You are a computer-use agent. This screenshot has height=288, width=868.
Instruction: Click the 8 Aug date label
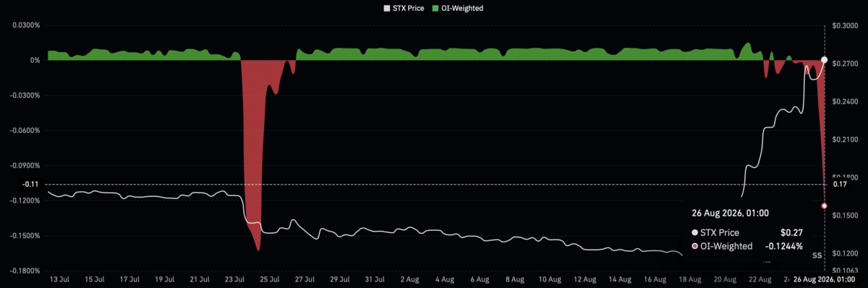pyautogui.click(x=515, y=279)
